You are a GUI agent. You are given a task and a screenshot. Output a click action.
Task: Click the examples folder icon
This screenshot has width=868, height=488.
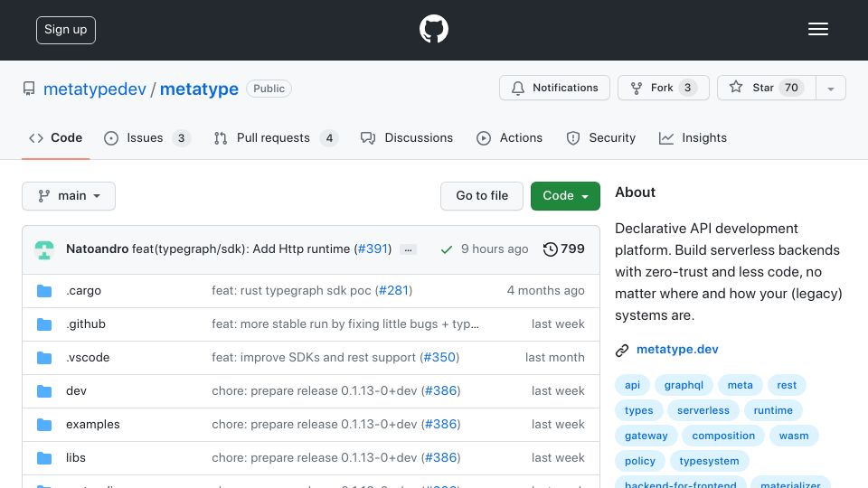click(44, 425)
